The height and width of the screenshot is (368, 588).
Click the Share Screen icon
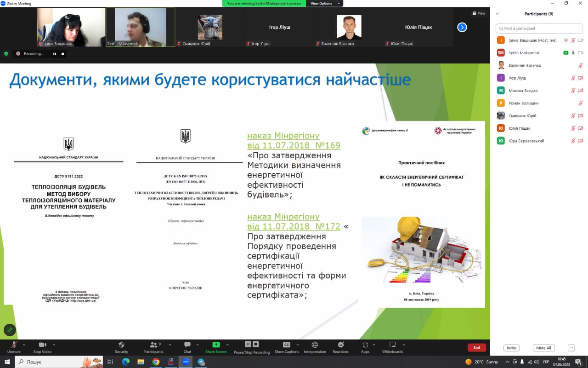[216, 345]
